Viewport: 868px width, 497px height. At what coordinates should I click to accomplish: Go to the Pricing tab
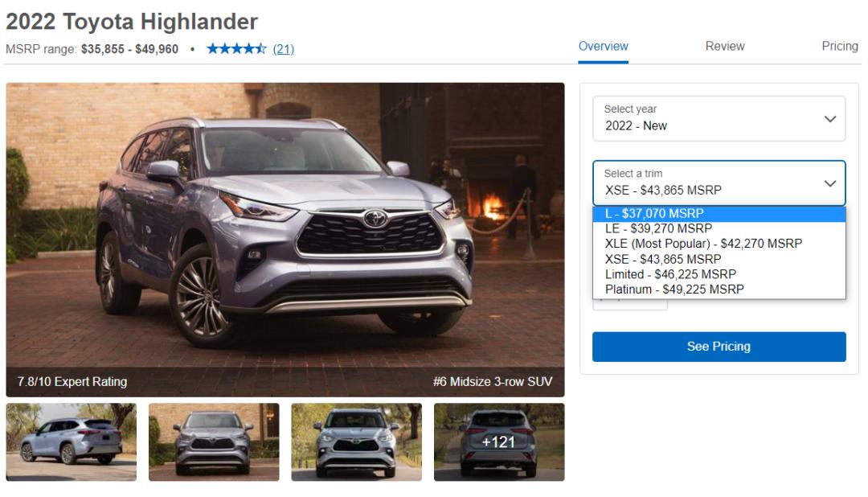click(840, 47)
